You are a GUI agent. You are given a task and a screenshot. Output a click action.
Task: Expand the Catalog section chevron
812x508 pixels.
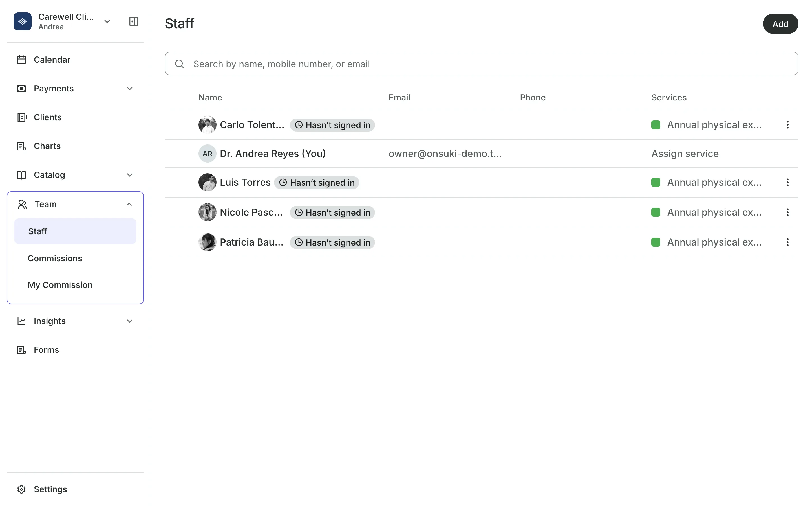(x=129, y=175)
